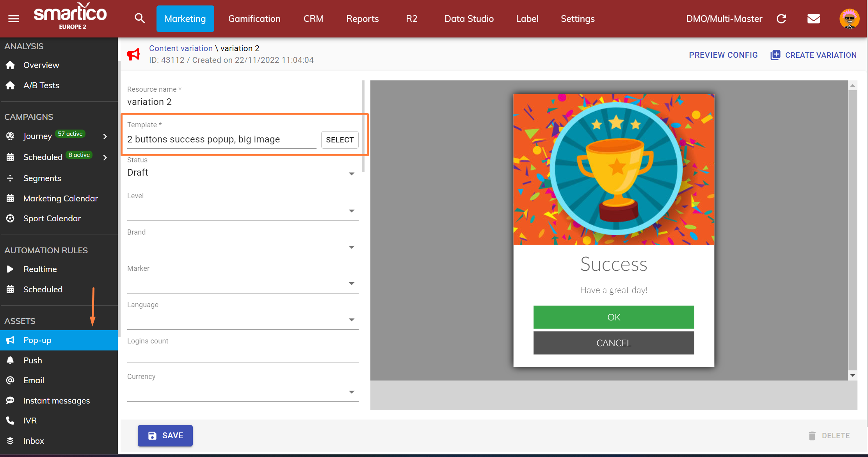The image size is (868, 457).
Task: Open the envelope messages icon
Action: pyautogui.click(x=813, y=19)
